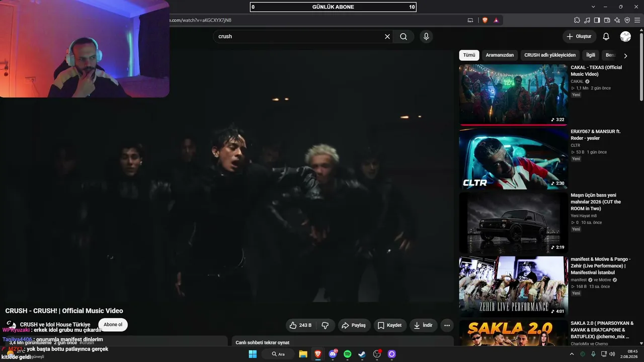Open Steam from the taskbar
Viewport: 644px width, 362px height.
click(362, 354)
